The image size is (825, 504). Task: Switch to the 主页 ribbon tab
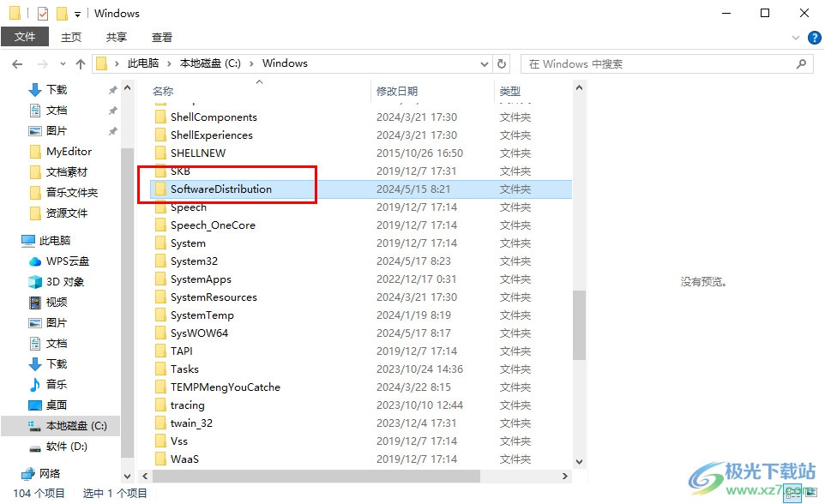point(71,37)
